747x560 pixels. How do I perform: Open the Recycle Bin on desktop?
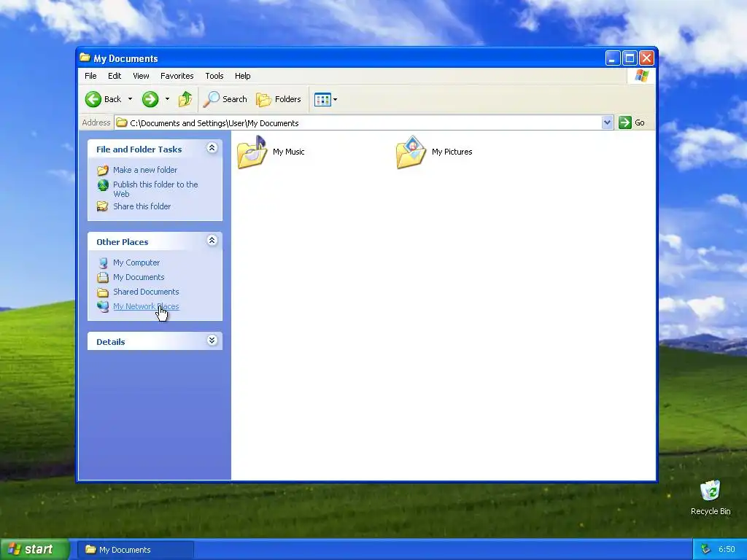tap(711, 497)
